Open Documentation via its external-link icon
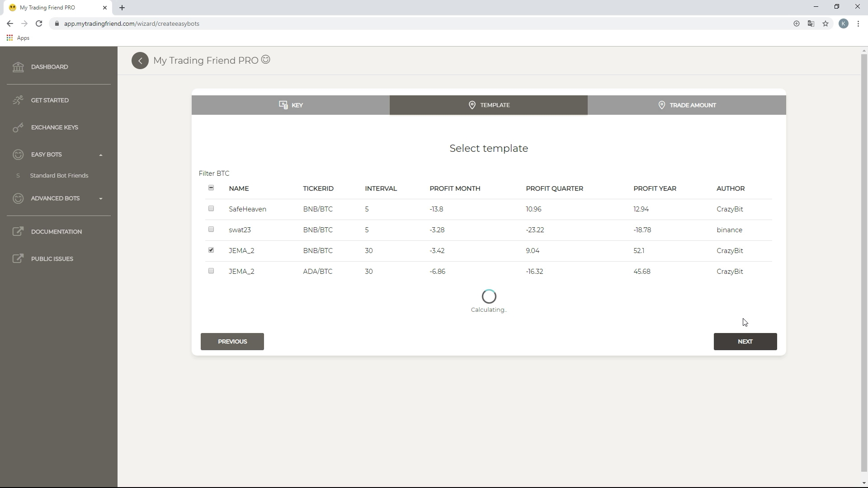Image resolution: width=868 pixels, height=488 pixels. pos(18,231)
